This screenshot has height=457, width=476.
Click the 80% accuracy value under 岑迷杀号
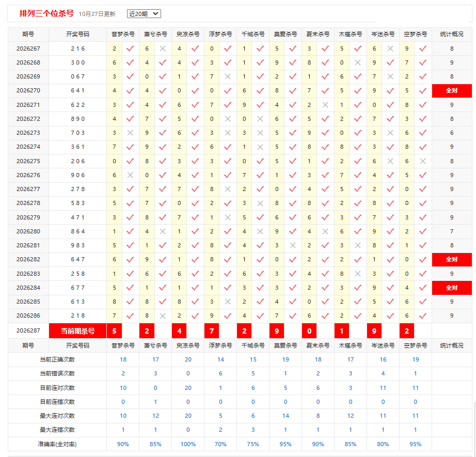(x=383, y=444)
